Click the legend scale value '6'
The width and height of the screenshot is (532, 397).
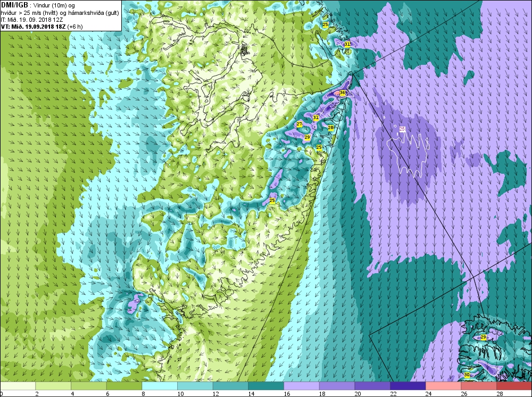click(107, 394)
